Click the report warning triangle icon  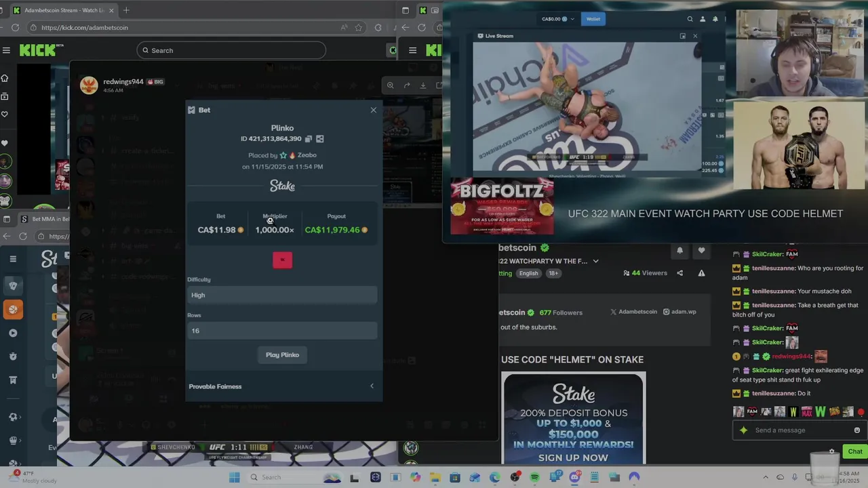(701, 273)
